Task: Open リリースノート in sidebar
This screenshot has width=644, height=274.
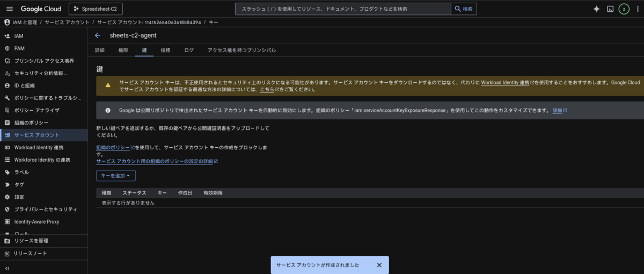Action: (43, 254)
